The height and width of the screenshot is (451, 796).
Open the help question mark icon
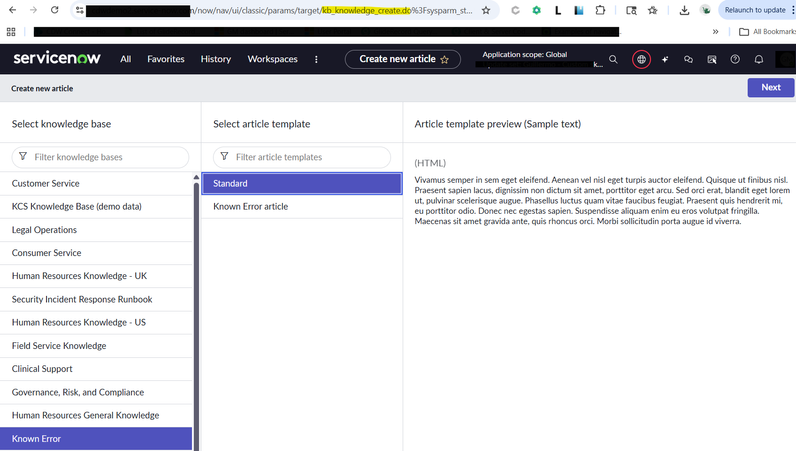point(735,59)
